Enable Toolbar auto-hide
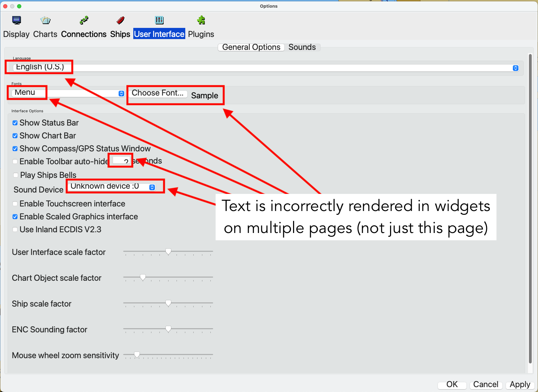The width and height of the screenshot is (538, 392). [x=15, y=161]
